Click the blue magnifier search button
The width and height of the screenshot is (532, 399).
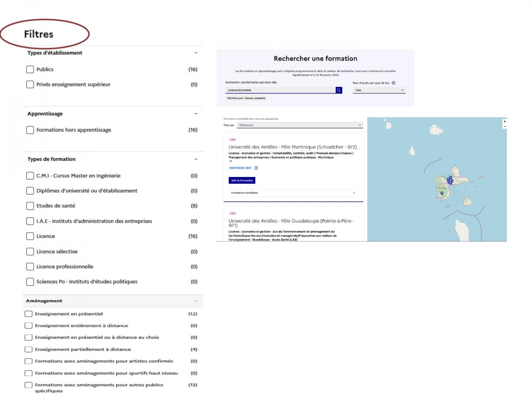point(339,90)
